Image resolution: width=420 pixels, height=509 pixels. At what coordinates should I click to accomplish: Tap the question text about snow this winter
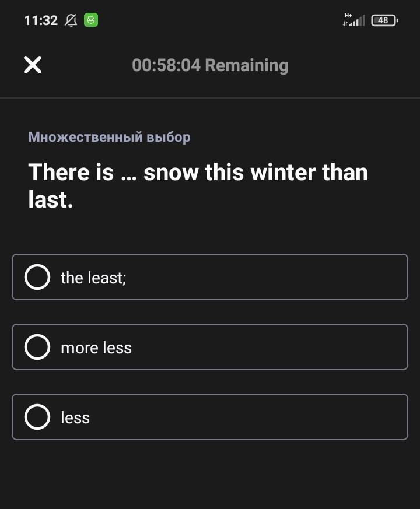coord(198,185)
